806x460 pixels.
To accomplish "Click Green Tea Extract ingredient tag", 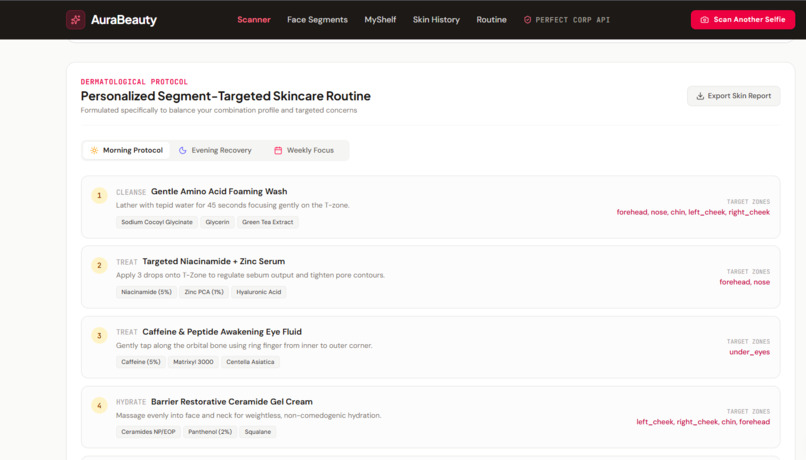I will 267,222.
